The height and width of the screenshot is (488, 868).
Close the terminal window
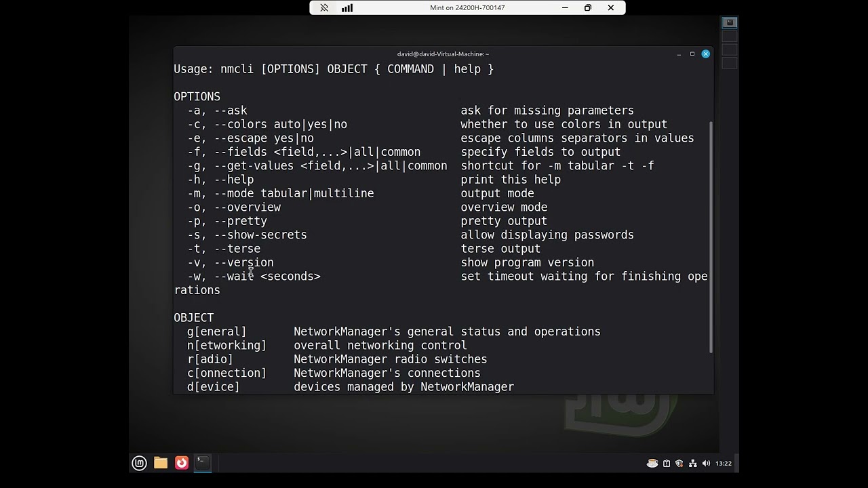tap(705, 54)
